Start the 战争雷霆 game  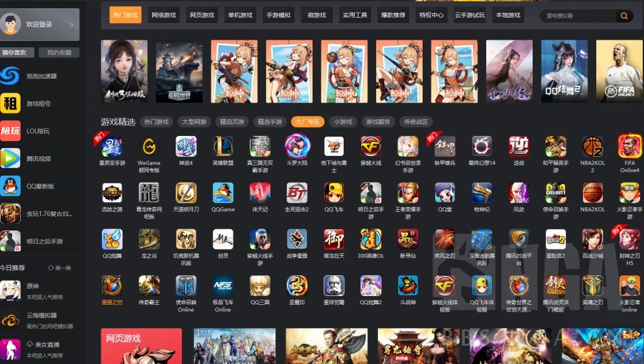[x=297, y=239]
